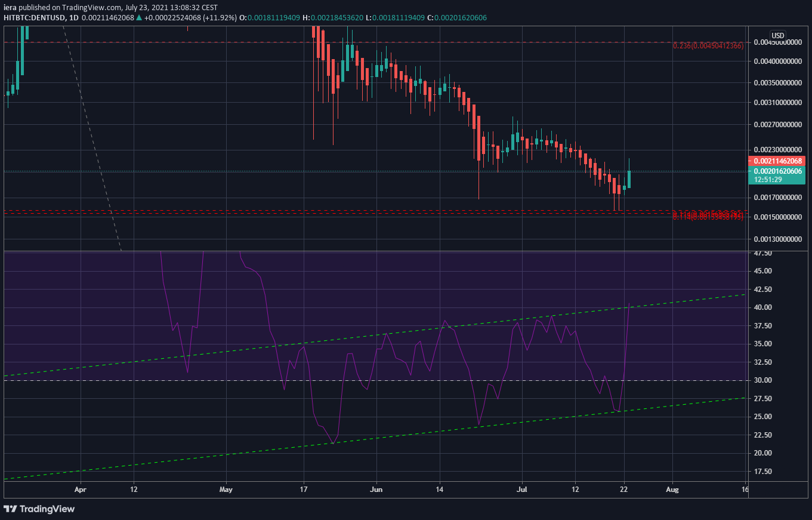The image size is (812, 520).
Task: Click the May label on the time axis
Action: 227,490
